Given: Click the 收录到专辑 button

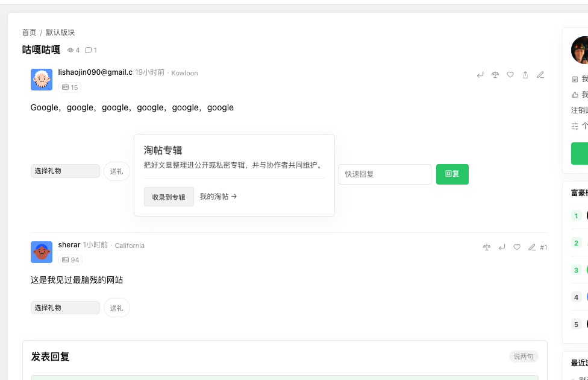Looking at the screenshot, I should click(x=169, y=197).
